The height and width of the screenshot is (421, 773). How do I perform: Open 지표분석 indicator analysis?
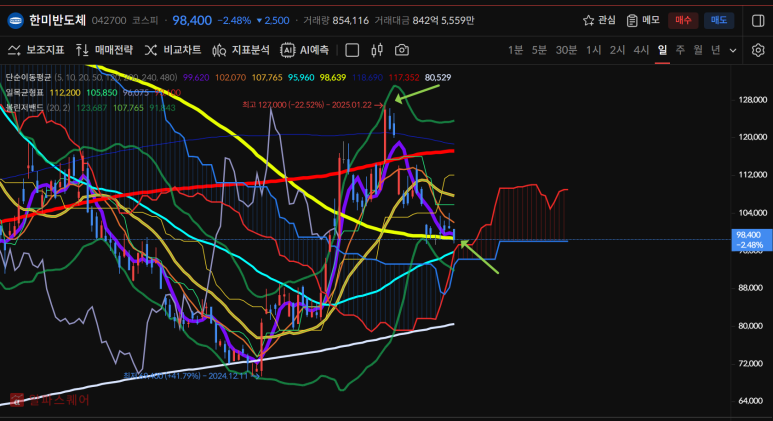pyautogui.click(x=241, y=50)
